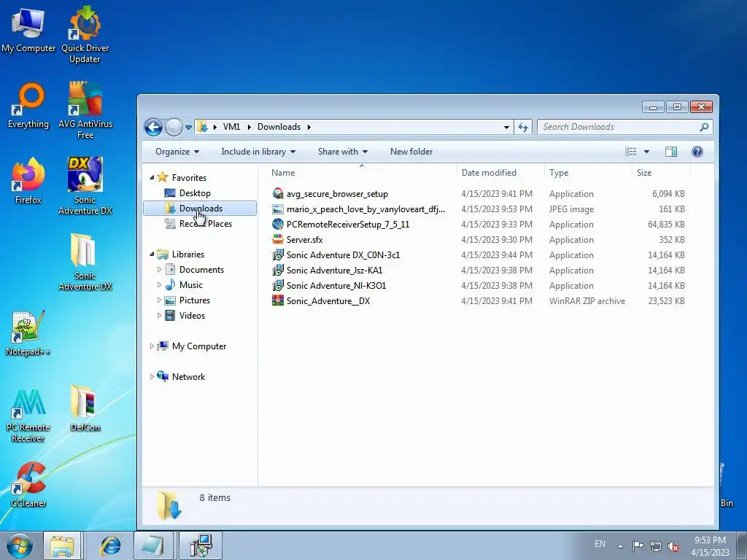
Task: Open Everything search shortcut on desktop
Action: click(x=28, y=106)
